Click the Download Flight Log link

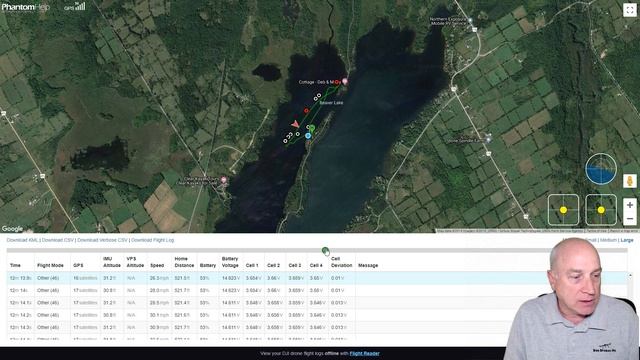pyautogui.click(x=153, y=240)
